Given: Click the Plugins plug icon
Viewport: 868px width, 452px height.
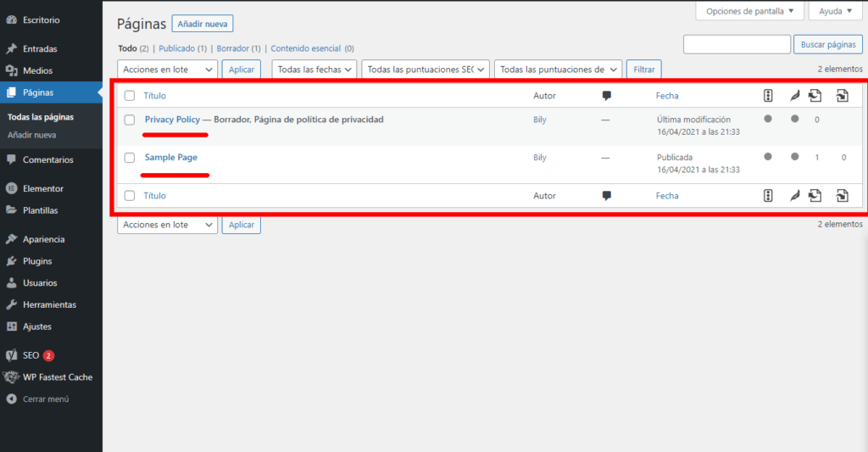Looking at the screenshot, I should pyautogui.click(x=12, y=261).
